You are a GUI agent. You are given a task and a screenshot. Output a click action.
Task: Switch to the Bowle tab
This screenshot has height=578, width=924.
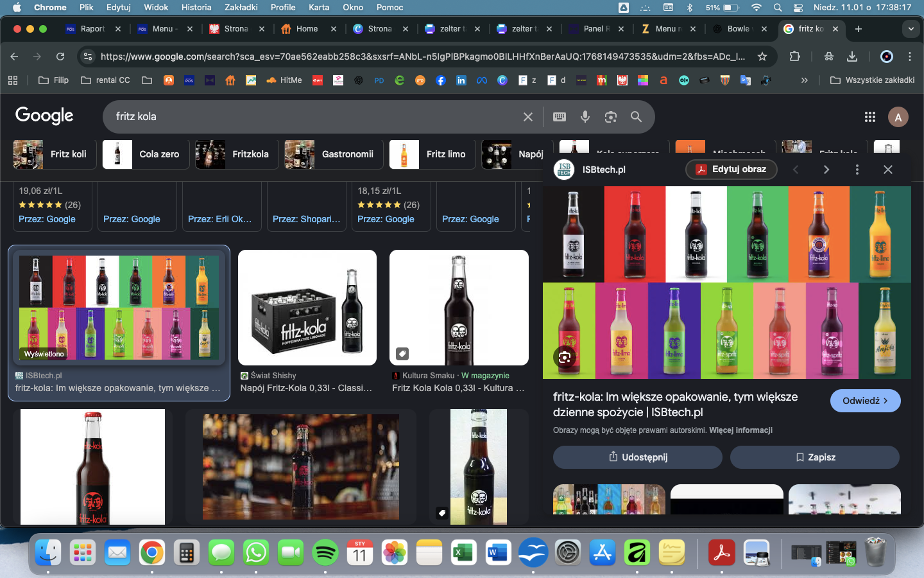click(737, 29)
